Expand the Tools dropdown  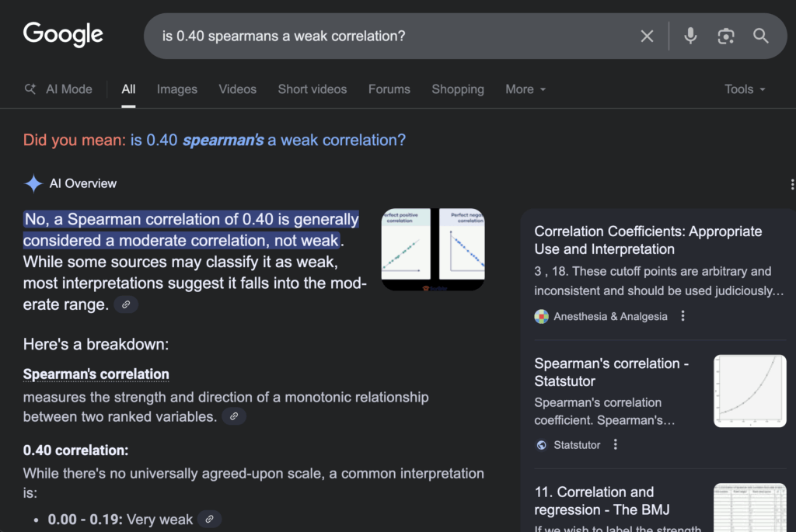coord(744,89)
